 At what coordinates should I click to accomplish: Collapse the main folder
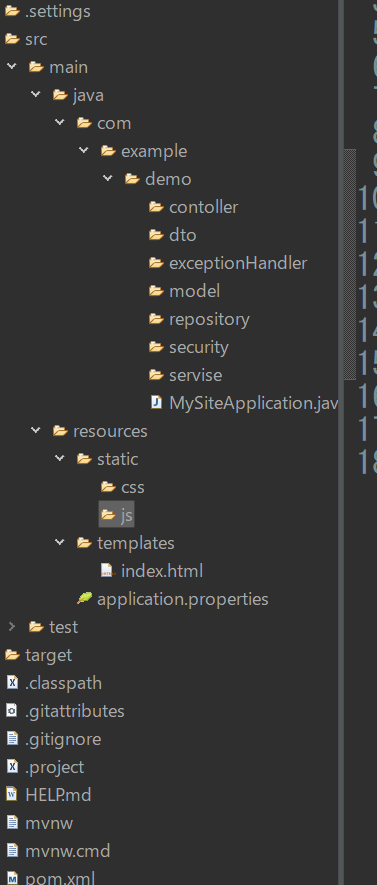pos(12,67)
